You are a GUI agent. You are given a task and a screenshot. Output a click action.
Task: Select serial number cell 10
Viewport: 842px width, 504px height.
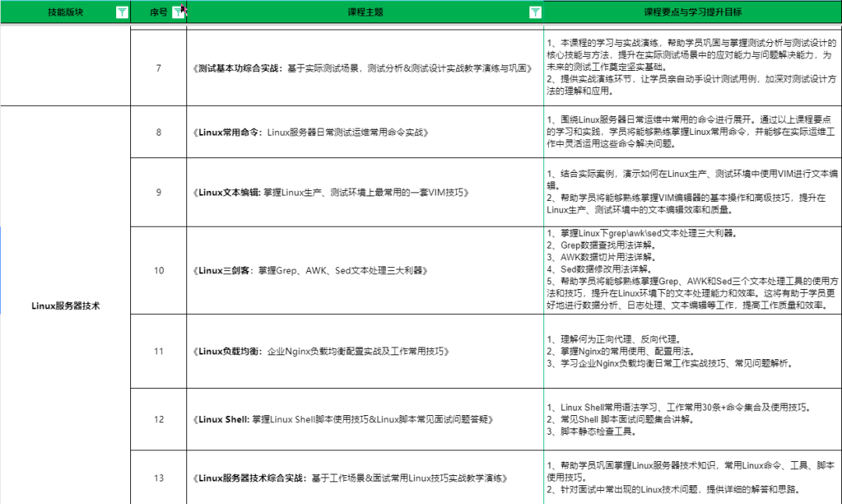159,270
